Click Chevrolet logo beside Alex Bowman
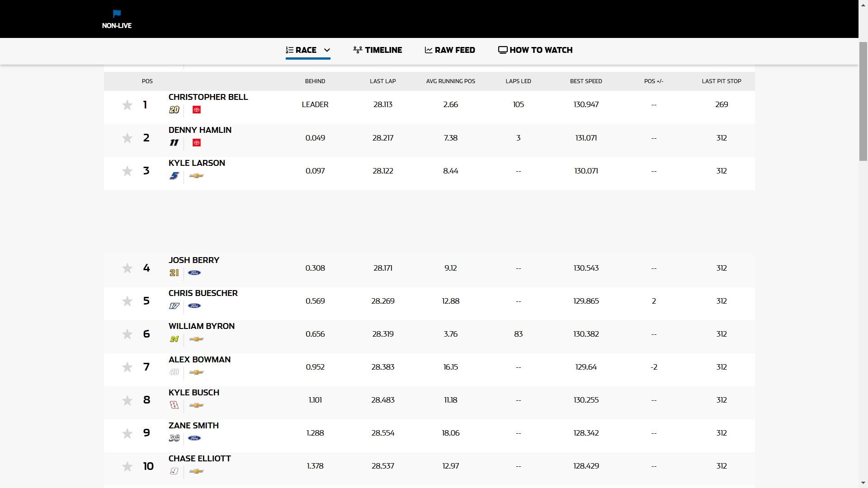The image size is (868, 488). [196, 372]
